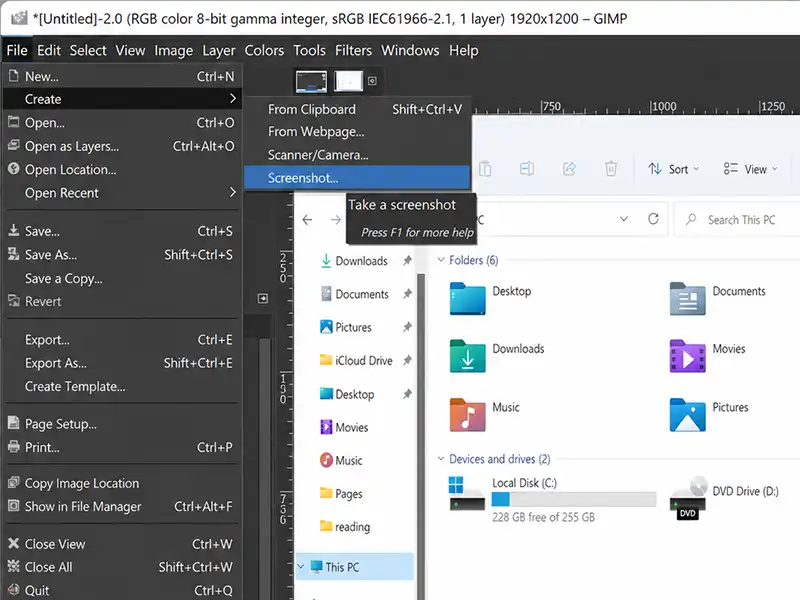Click Save... in File menu
Viewport: 800px width, 600px height.
coord(121,231)
